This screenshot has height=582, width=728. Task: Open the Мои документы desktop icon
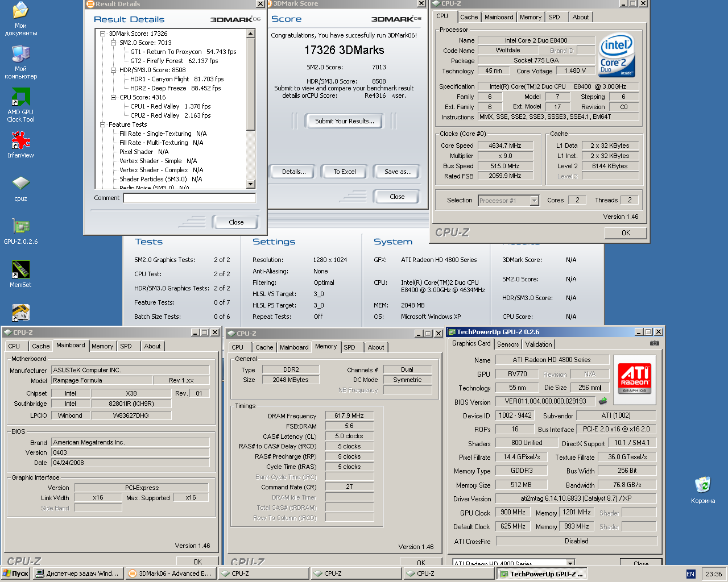pyautogui.click(x=20, y=19)
